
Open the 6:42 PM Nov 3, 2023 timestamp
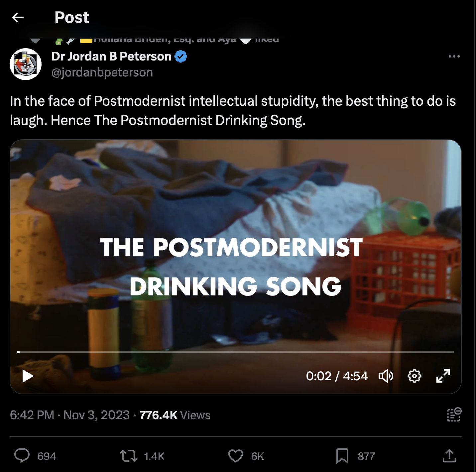coord(69,415)
